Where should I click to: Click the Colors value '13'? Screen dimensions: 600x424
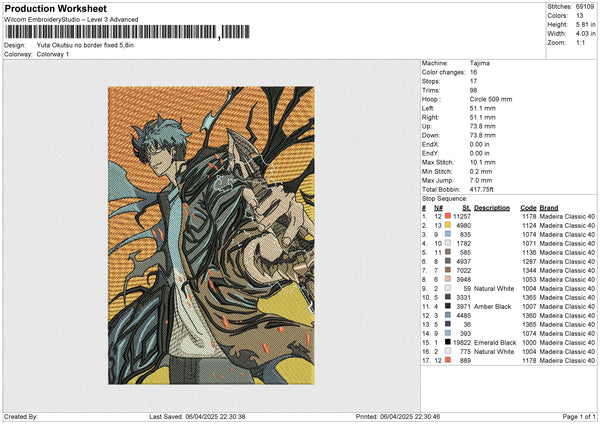tap(579, 16)
